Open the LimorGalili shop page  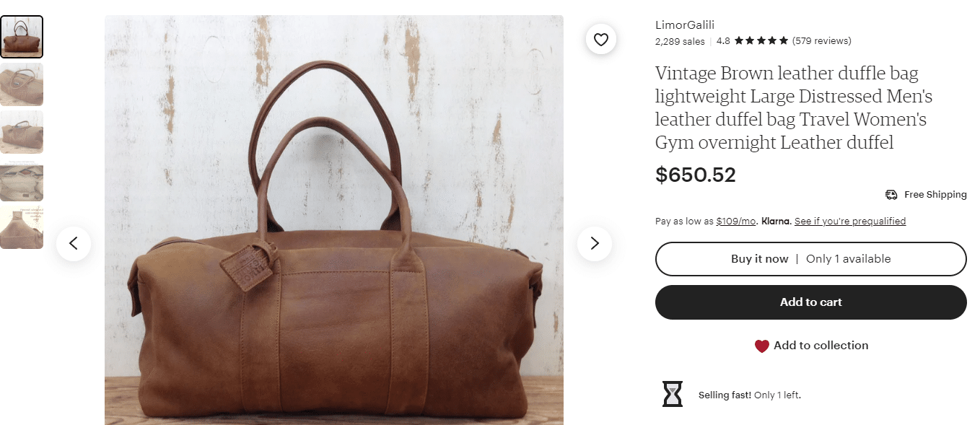(685, 25)
